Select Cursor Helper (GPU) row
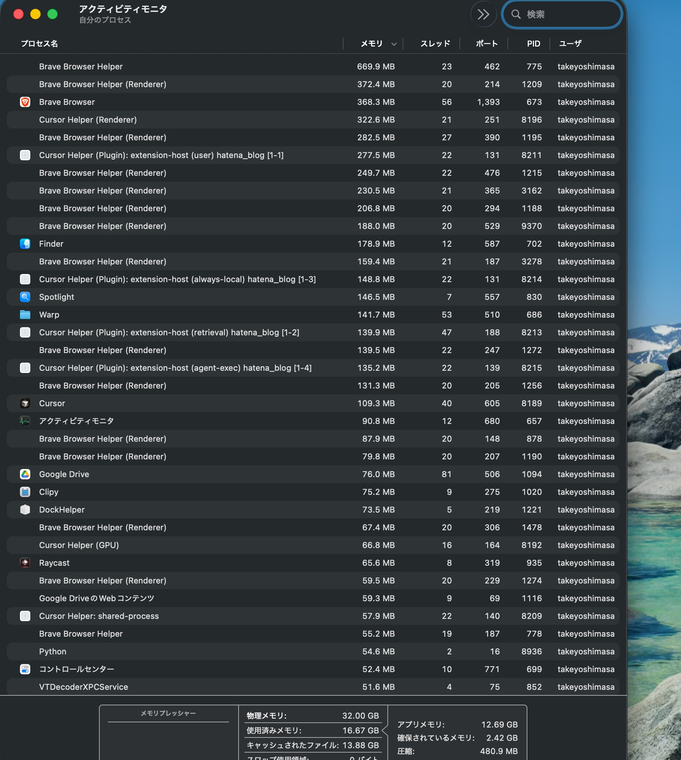The width and height of the screenshot is (681, 760). pyautogui.click(x=313, y=545)
